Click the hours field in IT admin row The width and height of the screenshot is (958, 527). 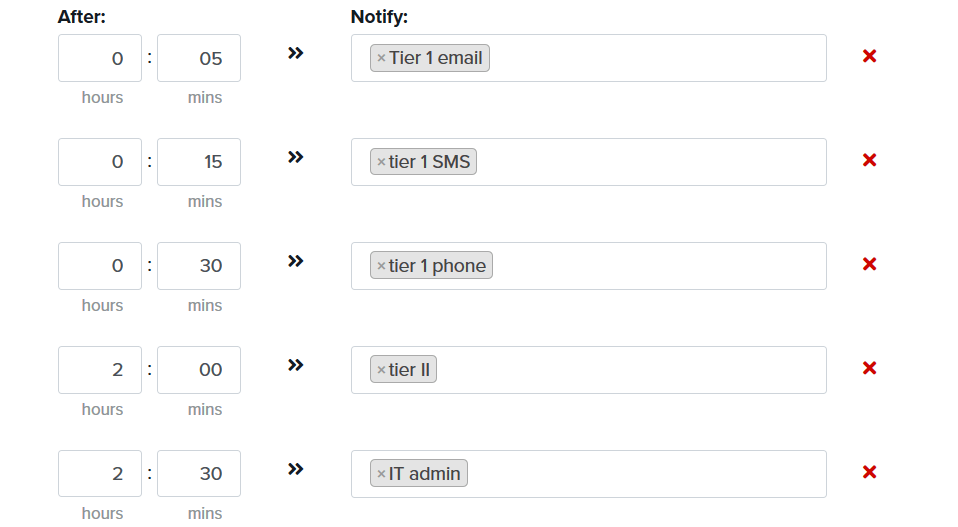[x=100, y=474]
